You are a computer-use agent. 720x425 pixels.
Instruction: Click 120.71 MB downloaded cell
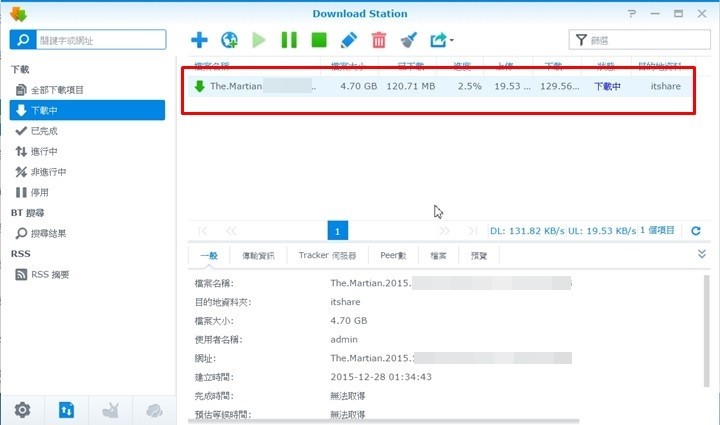tap(411, 86)
